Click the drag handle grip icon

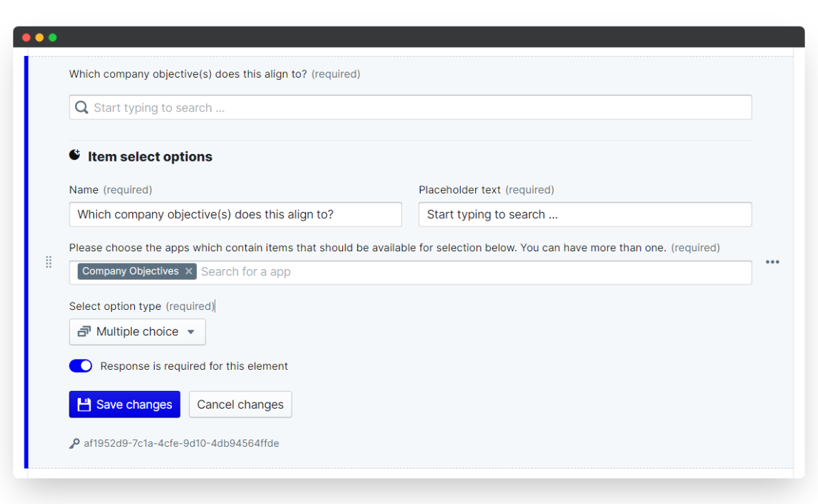48,262
